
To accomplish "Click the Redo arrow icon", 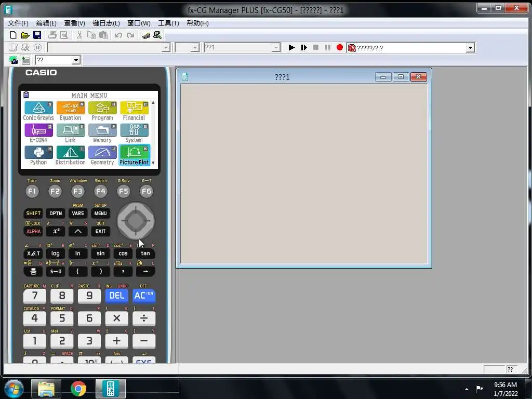I will [130, 35].
